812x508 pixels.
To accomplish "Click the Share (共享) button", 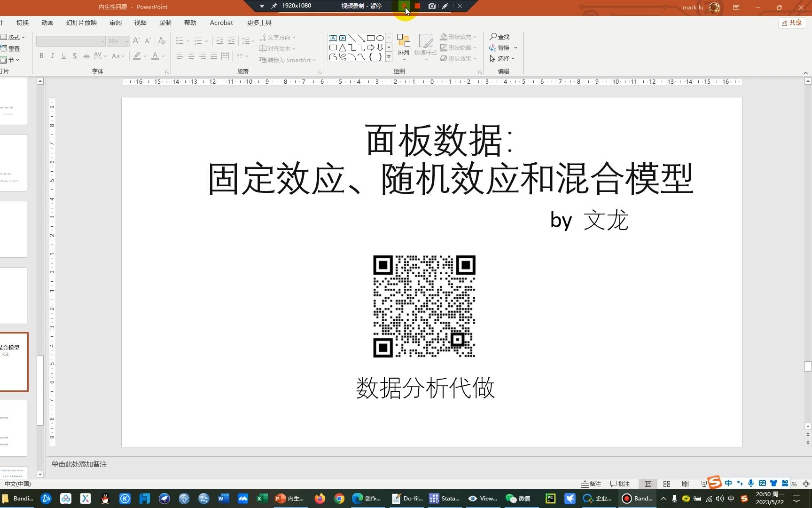I will pyautogui.click(x=792, y=23).
